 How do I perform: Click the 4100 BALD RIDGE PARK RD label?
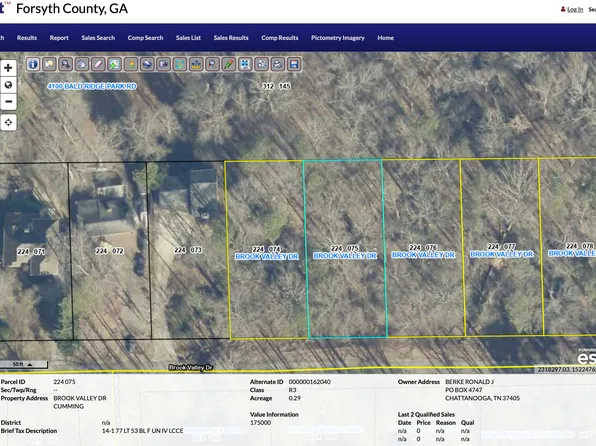(92, 86)
